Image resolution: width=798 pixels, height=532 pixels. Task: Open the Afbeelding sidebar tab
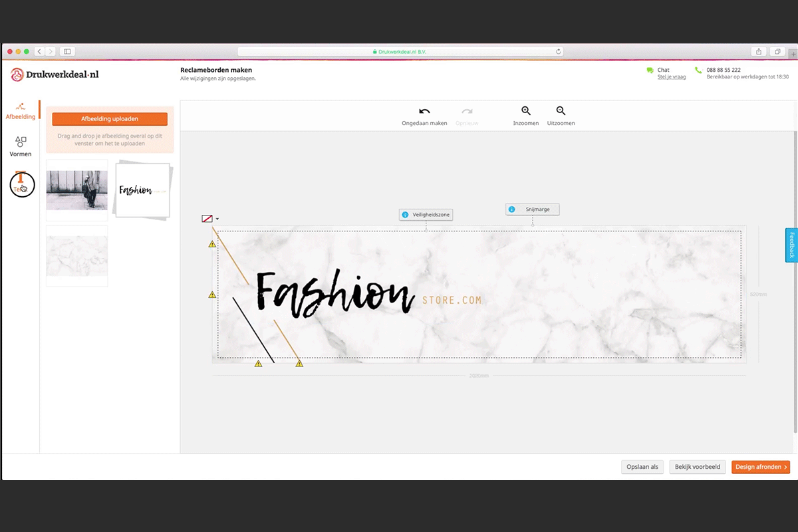(21, 111)
